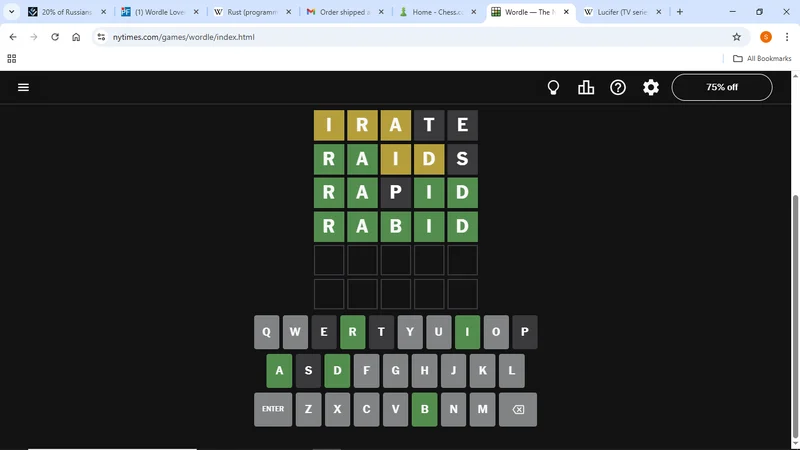
Task: Open the hint lightbulb icon
Action: tap(553, 87)
